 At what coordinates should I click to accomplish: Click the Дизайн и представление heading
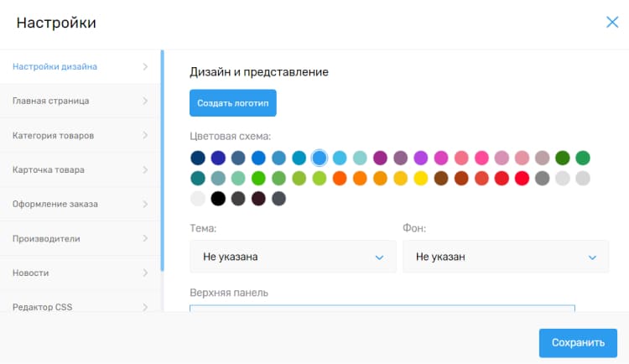[x=259, y=72]
